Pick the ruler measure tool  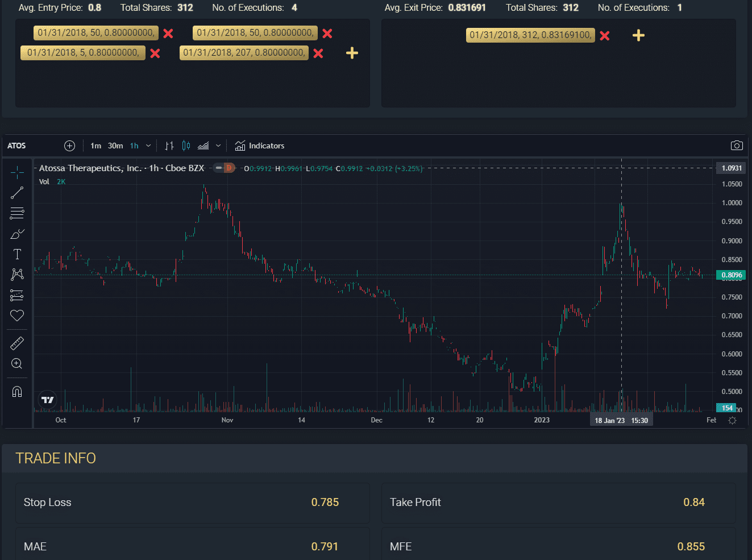pyautogui.click(x=17, y=343)
